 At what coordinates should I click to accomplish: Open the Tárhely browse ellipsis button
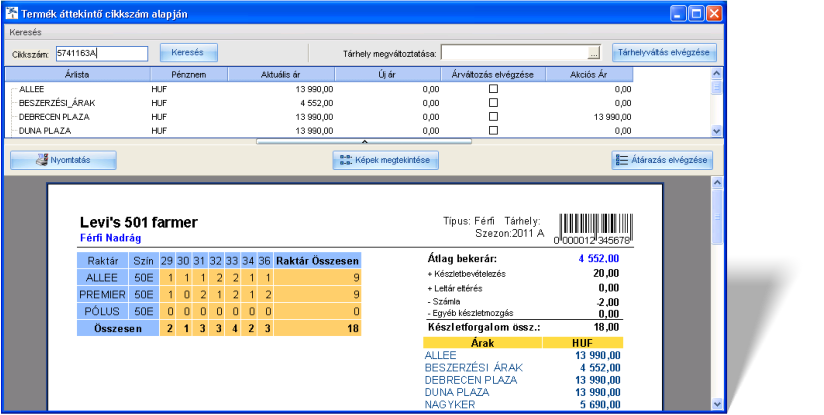coord(593,53)
